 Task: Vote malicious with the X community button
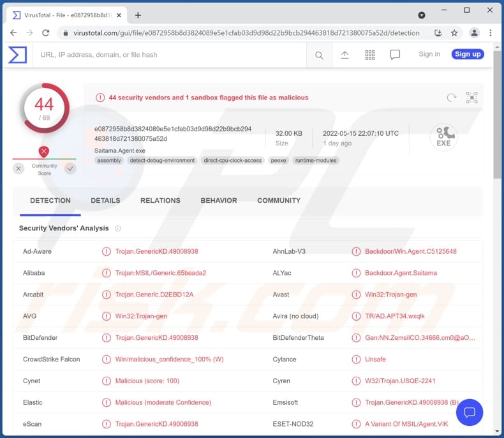19,168
